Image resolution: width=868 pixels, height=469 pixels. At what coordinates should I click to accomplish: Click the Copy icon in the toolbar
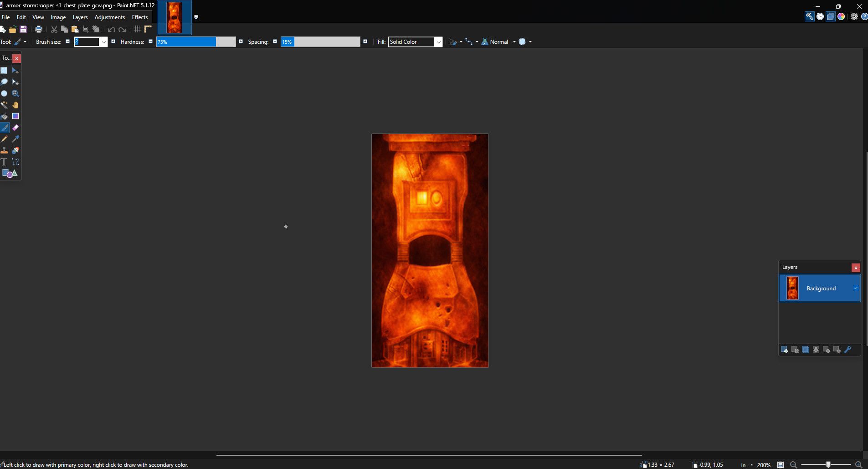(x=65, y=29)
